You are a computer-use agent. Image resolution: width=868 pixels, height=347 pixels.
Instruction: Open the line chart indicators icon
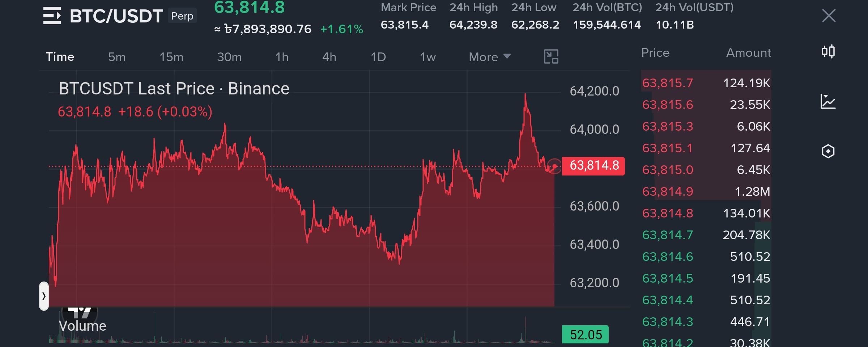coord(828,101)
